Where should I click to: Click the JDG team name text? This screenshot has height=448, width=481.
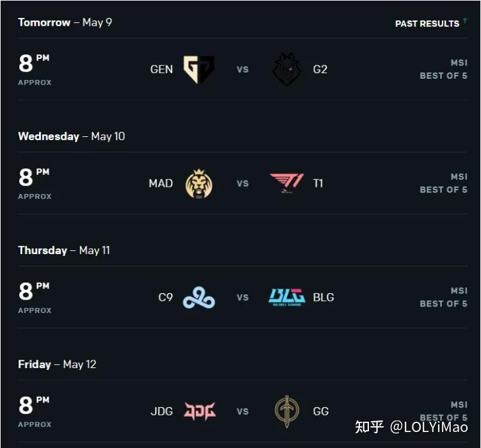click(x=161, y=412)
